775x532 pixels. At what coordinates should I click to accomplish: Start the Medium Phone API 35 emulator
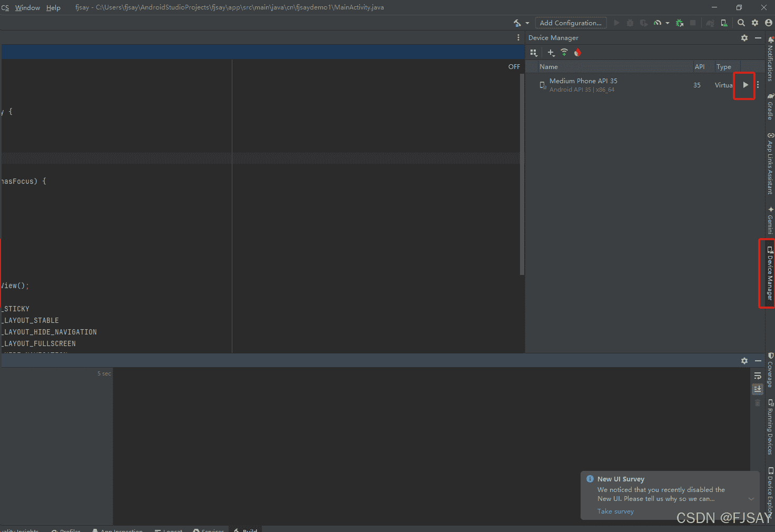coord(745,85)
